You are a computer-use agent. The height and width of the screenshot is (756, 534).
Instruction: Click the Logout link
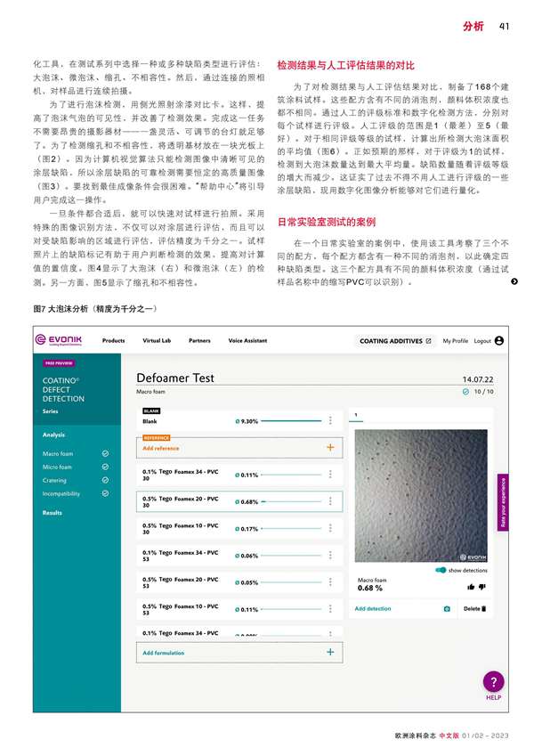tap(481, 340)
